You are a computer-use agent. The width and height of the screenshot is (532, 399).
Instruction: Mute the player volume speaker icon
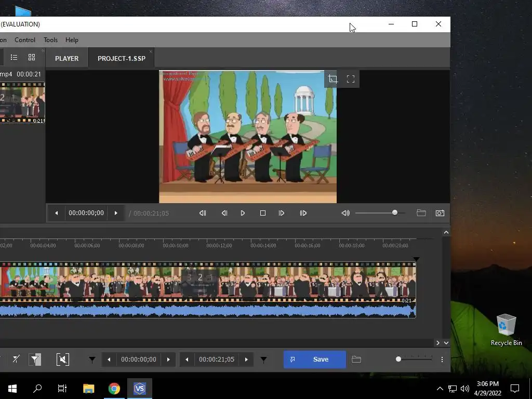click(x=345, y=213)
